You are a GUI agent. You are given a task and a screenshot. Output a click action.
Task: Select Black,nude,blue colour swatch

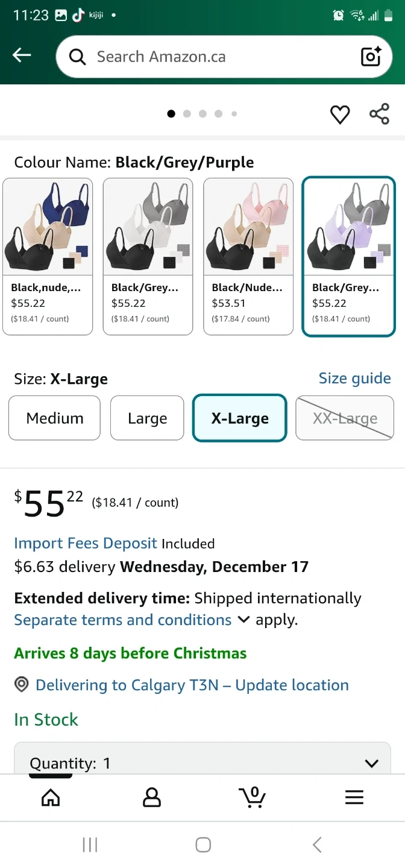click(48, 256)
